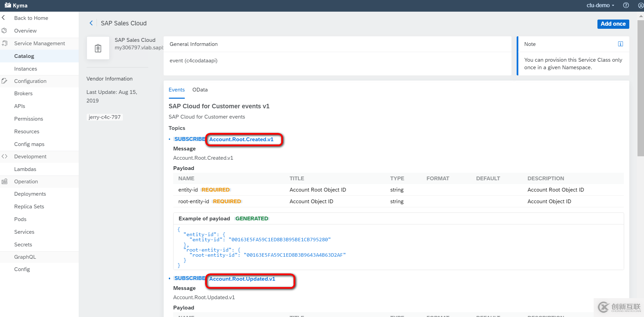Viewport: 644px width, 317px height.
Task: Switch to the OData tab
Action: pos(200,89)
